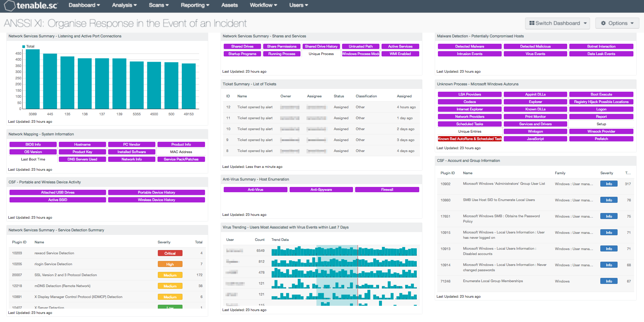644x322 pixels.
Task: Click the High severity badge for rlogin
Action: [170, 264]
